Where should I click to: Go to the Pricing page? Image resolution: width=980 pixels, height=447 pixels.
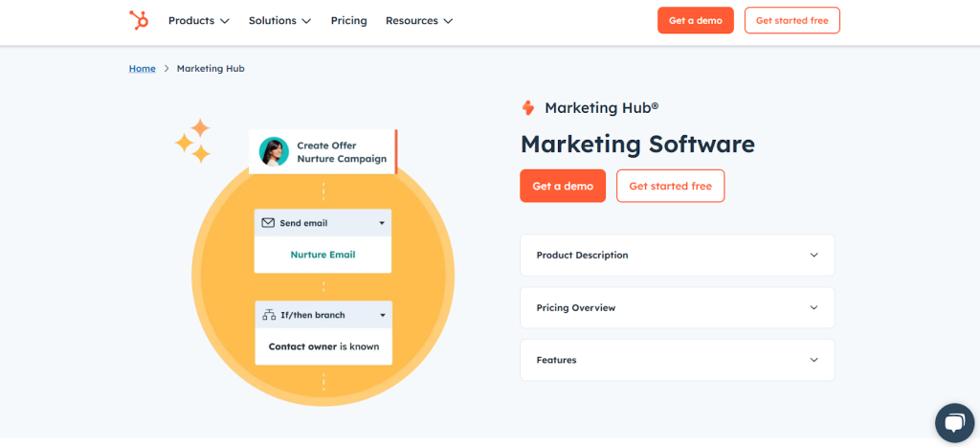click(348, 21)
